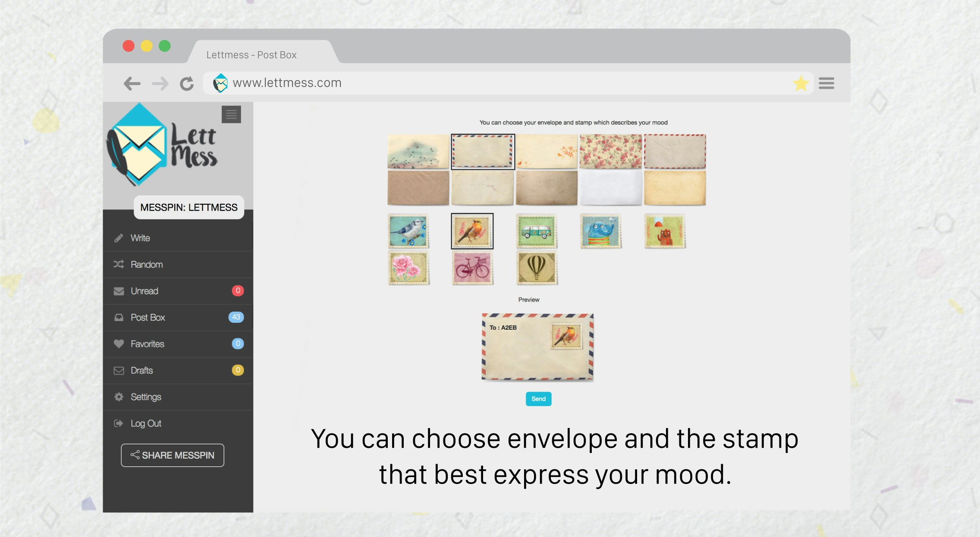Open the Write menu item
The height and width of the screenshot is (537, 980).
tap(140, 238)
